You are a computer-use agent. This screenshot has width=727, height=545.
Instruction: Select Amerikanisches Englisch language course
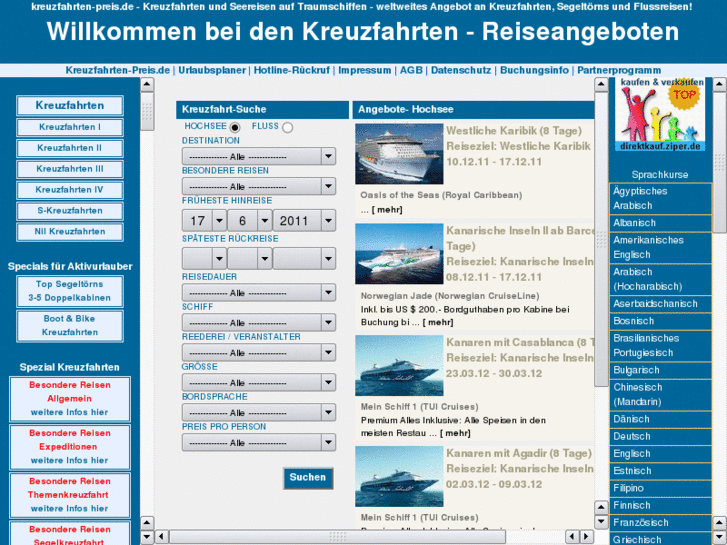(660, 248)
